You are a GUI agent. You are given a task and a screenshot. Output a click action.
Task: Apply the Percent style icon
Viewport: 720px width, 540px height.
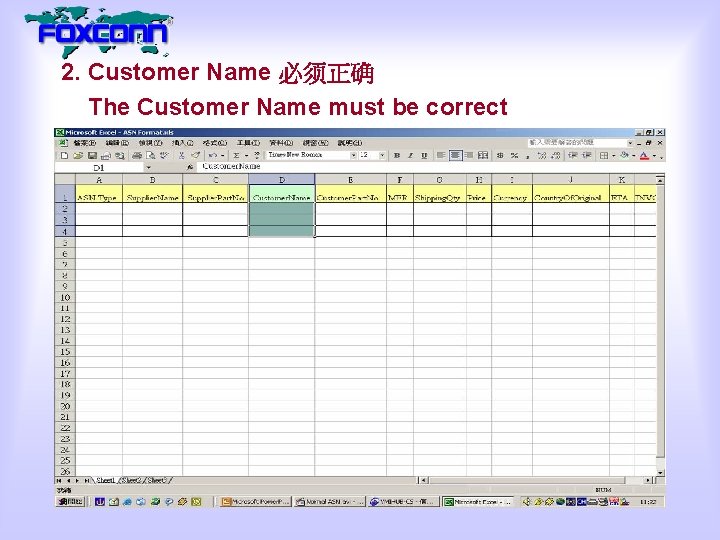pos(515,156)
